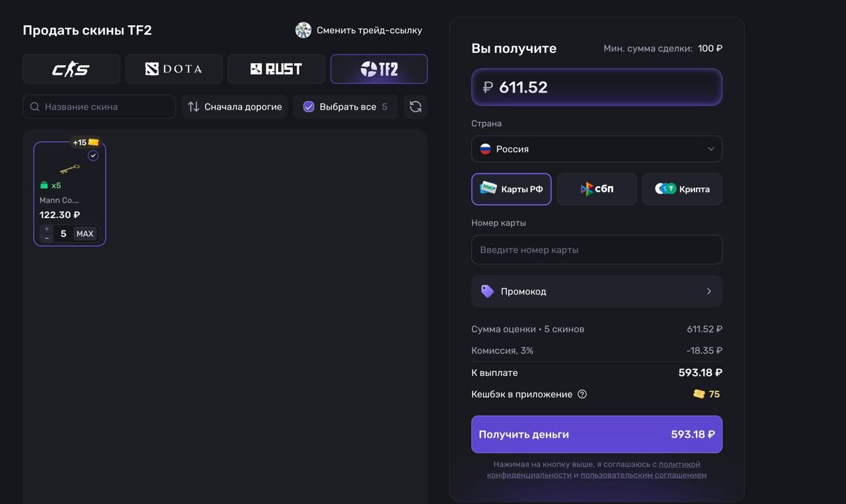Click the refresh inventory icon

[x=415, y=106]
